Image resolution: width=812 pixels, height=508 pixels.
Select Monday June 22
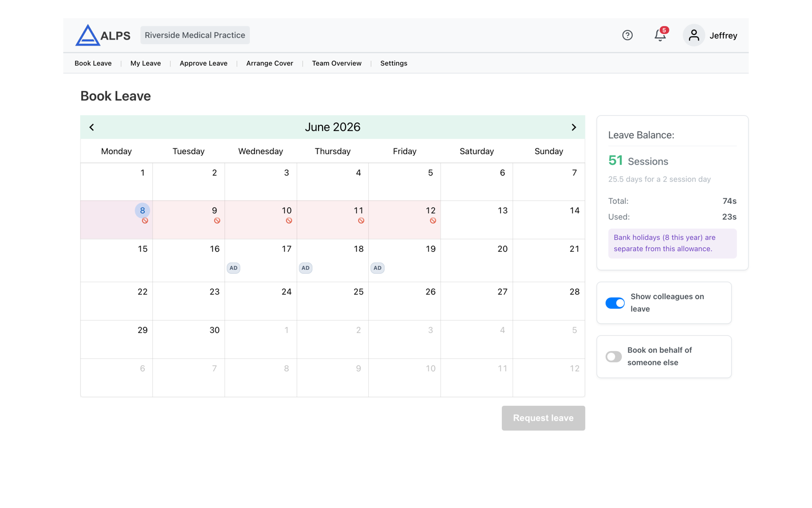coord(117,301)
